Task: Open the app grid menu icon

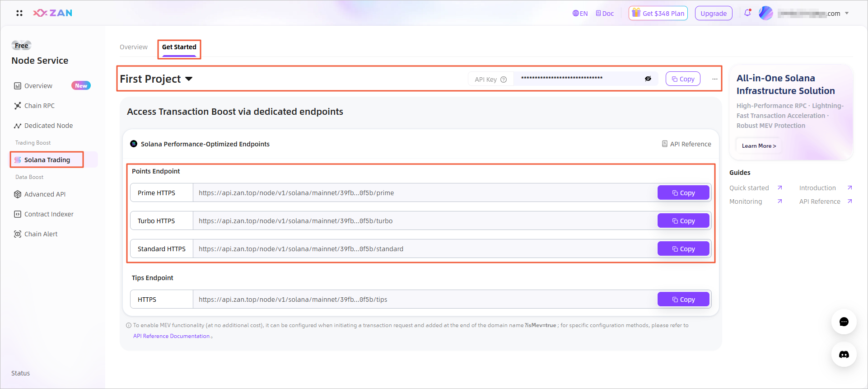Action: coord(19,13)
